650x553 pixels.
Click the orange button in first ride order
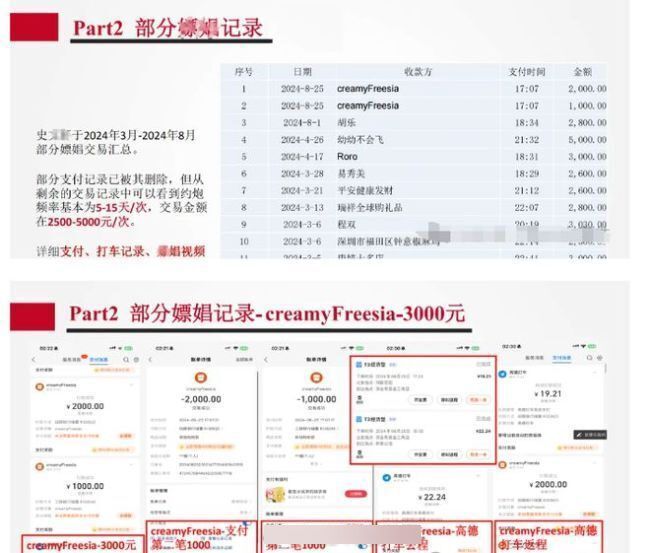(x=480, y=398)
